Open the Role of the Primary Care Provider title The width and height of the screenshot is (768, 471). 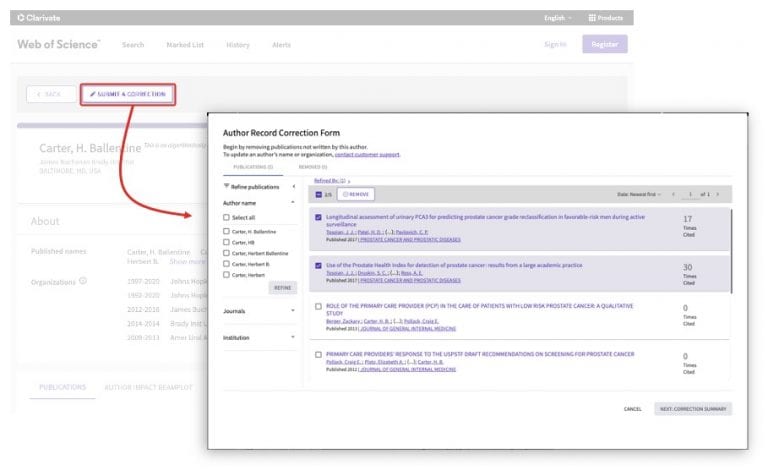480,309
